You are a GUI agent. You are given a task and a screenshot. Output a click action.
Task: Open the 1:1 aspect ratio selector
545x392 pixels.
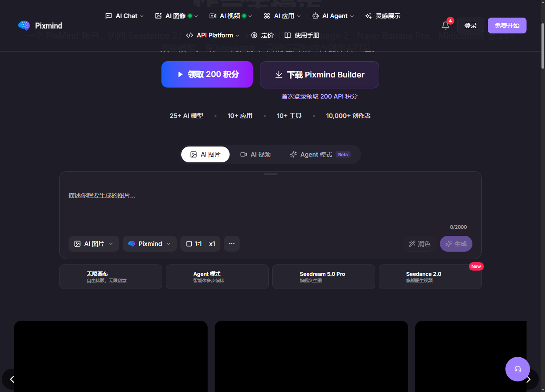coord(194,244)
